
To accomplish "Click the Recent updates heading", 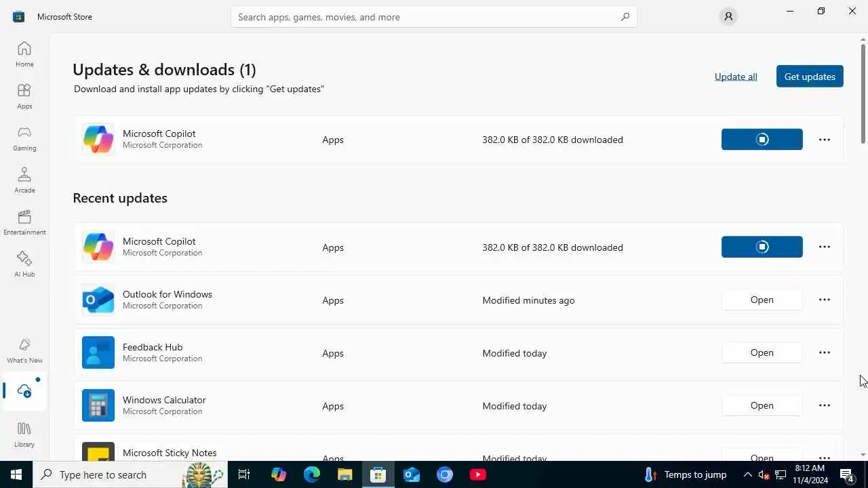I will (x=120, y=198).
